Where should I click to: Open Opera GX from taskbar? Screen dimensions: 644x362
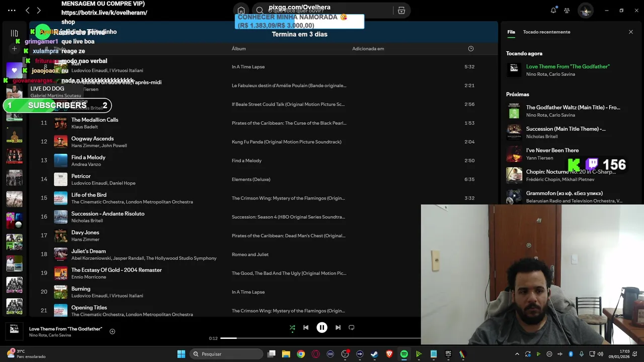[315, 354]
